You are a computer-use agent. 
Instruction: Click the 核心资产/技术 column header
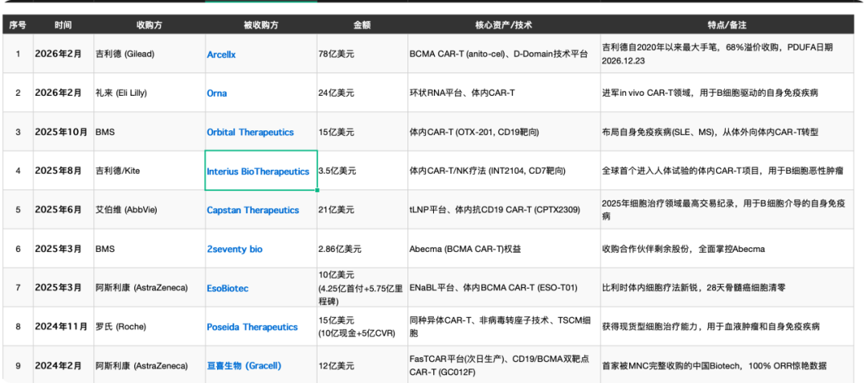504,25
